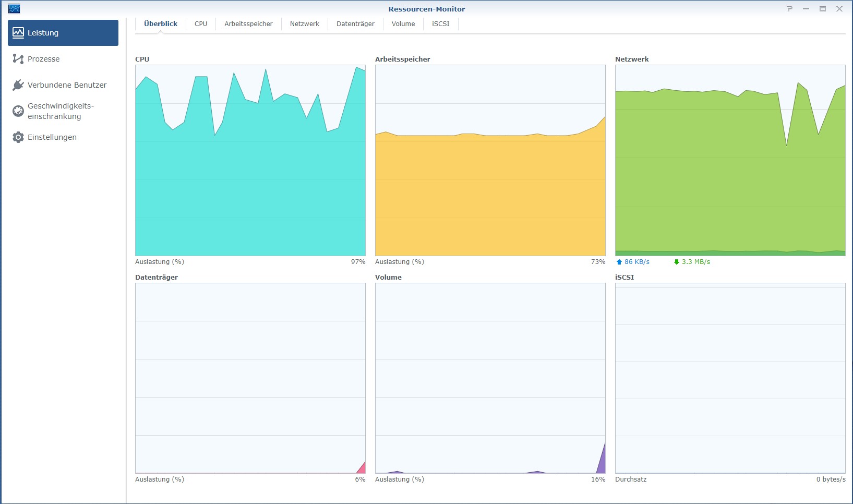Open Einstellungen in the sidebar
853x504 pixels.
[x=63, y=137]
